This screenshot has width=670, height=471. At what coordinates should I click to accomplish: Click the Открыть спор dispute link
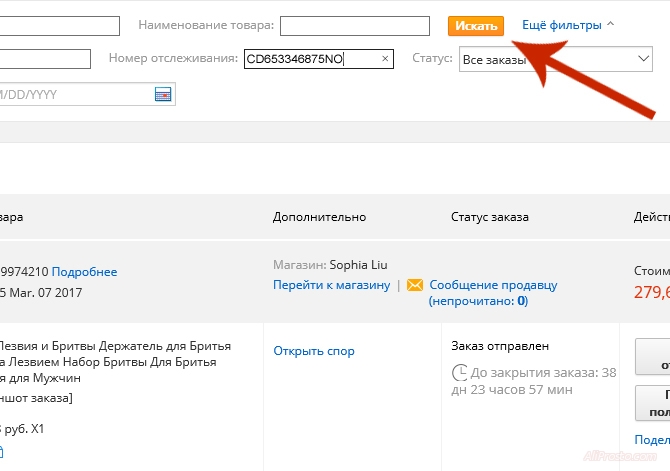click(x=314, y=351)
